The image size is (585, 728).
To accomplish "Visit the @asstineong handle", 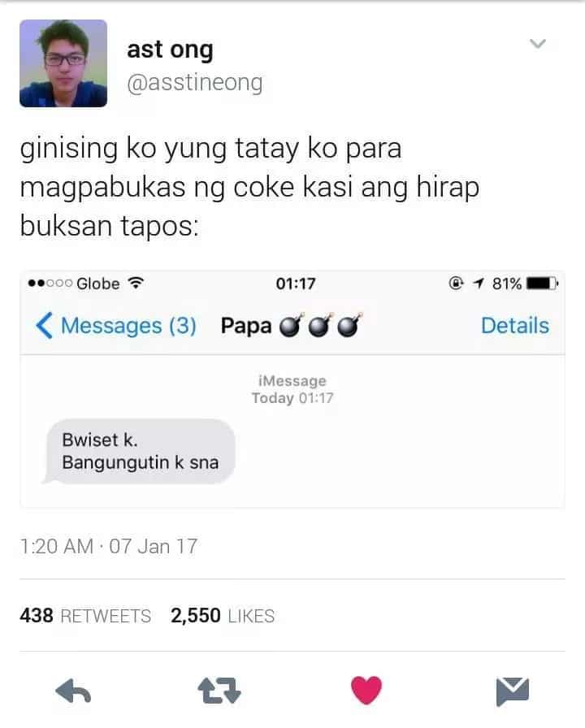I will pyautogui.click(x=194, y=83).
